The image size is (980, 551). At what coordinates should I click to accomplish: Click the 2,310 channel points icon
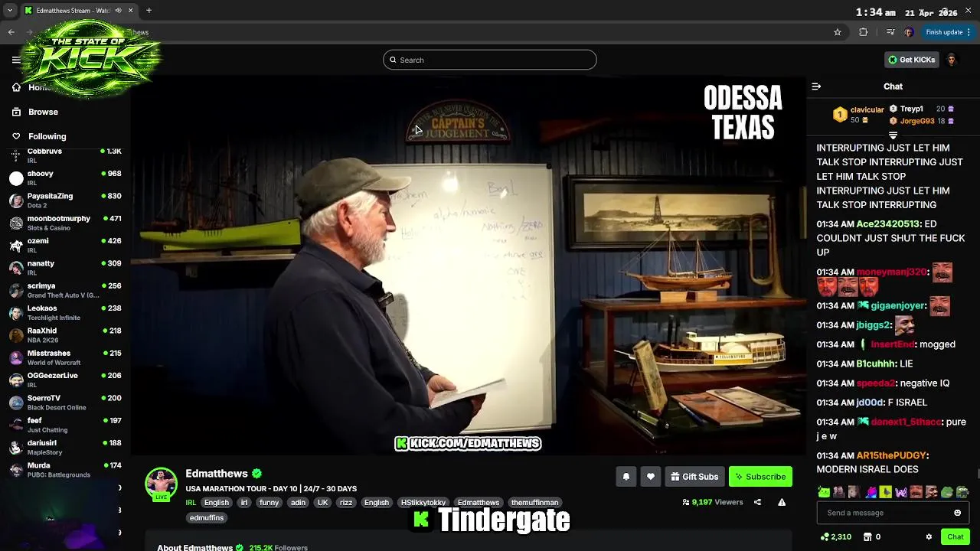[836, 537]
